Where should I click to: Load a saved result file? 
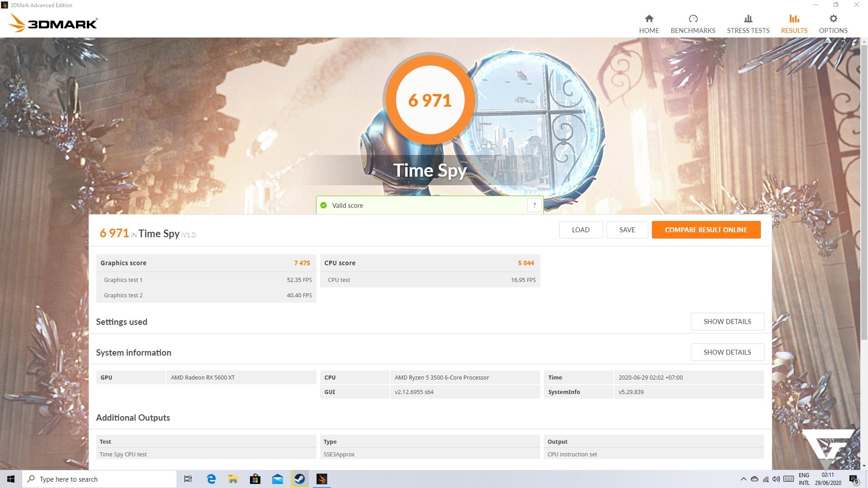580,230
